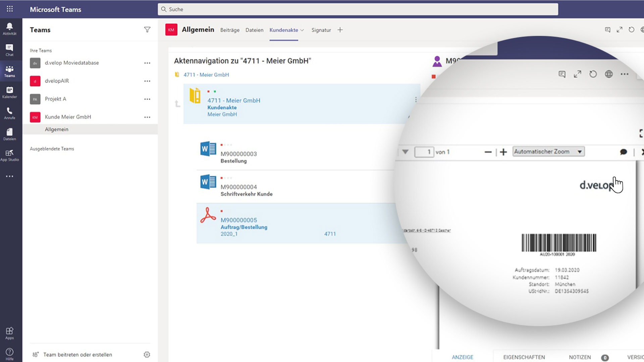This screenshot has height=362, width=644.
Task: Open the manage teams settings gear
Action: [147, 355]
